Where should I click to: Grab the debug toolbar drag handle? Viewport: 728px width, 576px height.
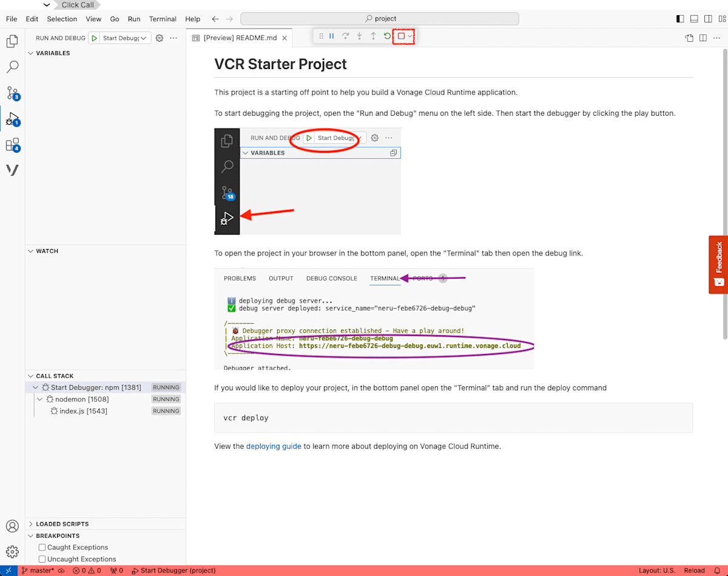(x=321, y=36)
